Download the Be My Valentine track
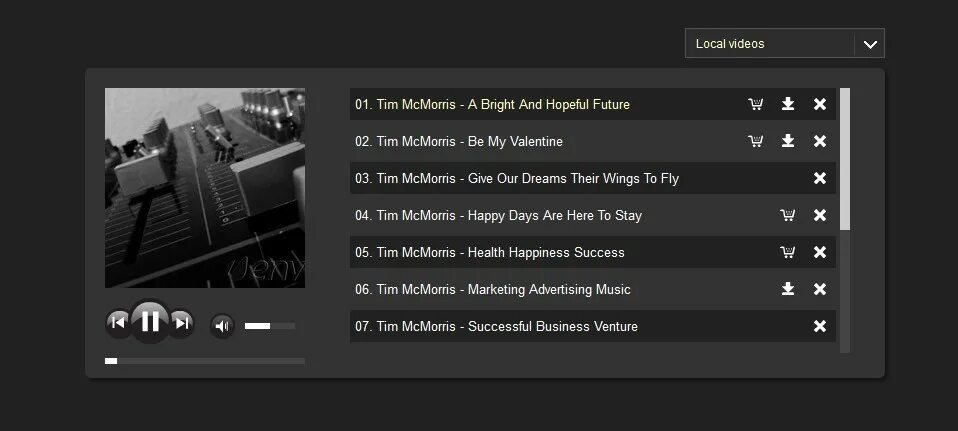This screenshot has width=958, height=431. (x=788, y=141)
